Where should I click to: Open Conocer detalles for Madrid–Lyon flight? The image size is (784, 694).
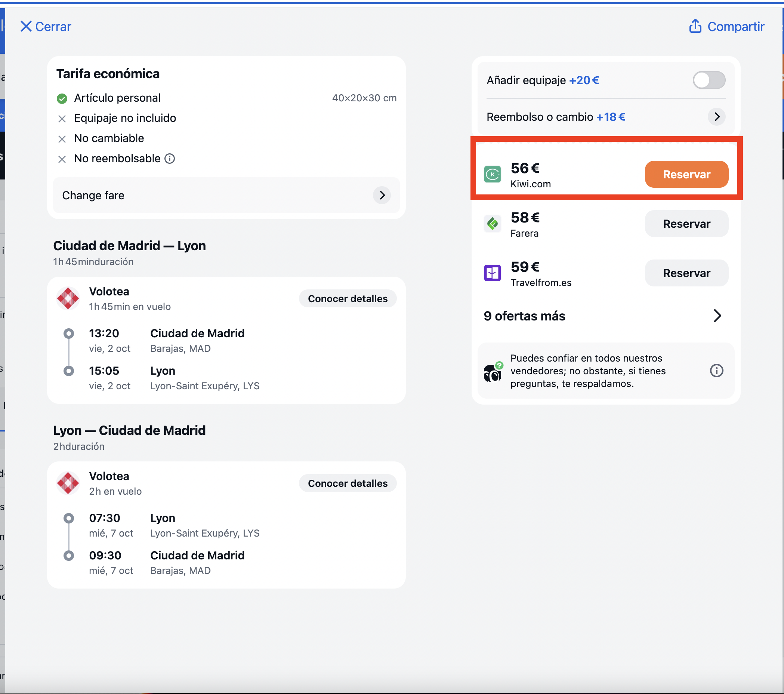[348, 299]
